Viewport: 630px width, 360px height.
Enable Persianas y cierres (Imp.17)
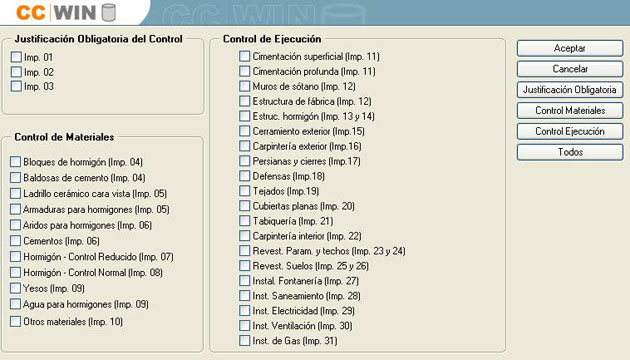pos(244,161)
